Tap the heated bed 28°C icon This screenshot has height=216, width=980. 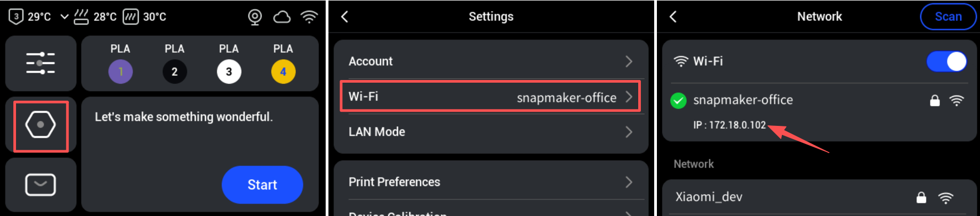(x=81, y=17)
